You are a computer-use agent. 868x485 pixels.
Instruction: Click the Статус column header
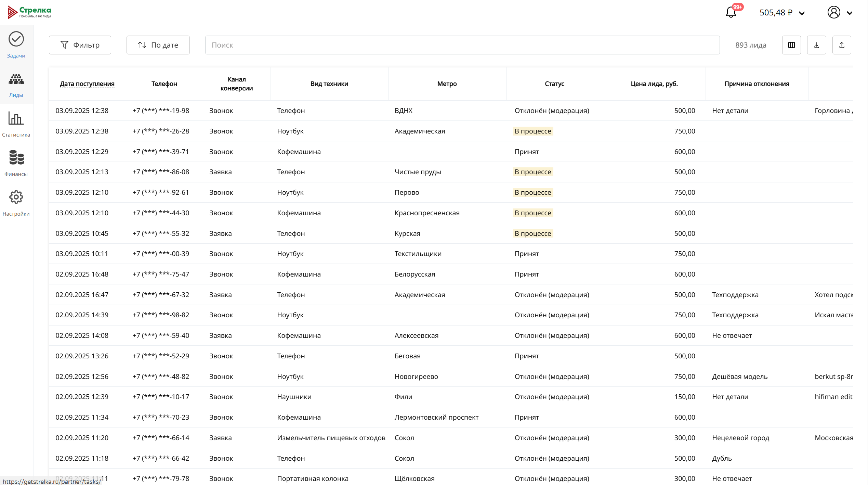click(x=554, y=84)
